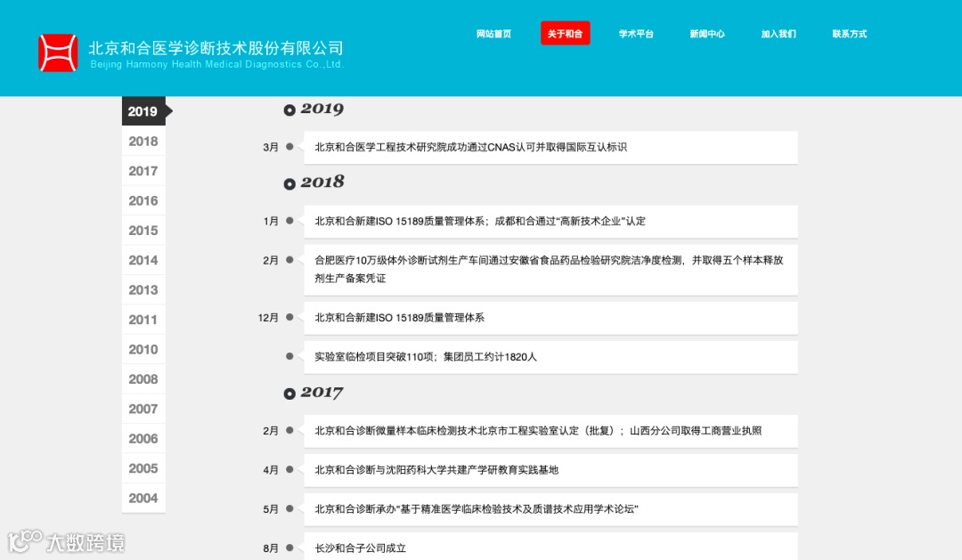
Task: Select year 2005 in sidebar
Action: coord(143,468)
